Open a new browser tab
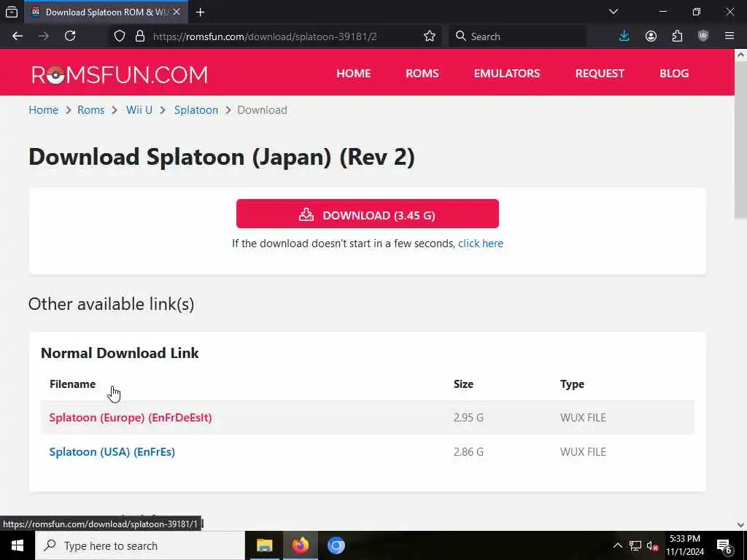 (x=200, y=12)
